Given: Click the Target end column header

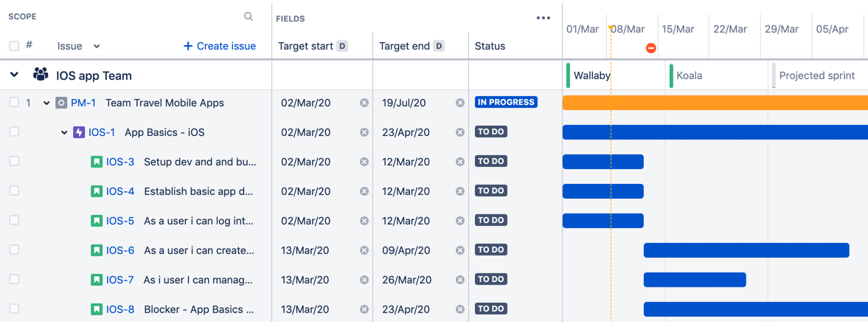Looking at the screenshot, I should pos(405,46).
